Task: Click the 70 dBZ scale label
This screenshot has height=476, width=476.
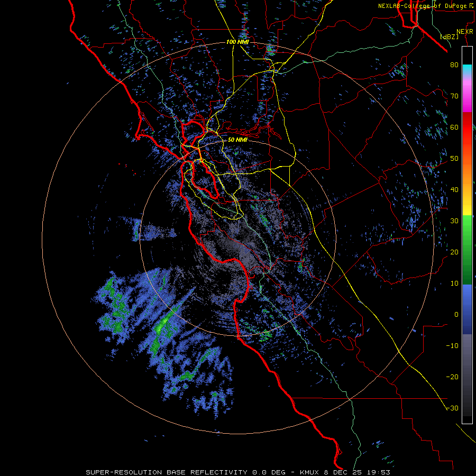Action: pos(454,96)
